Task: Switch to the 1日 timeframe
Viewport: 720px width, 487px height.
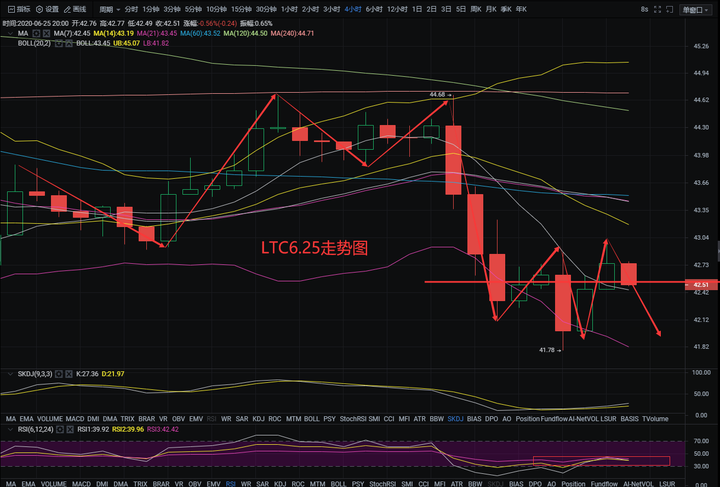Action: 417,9
